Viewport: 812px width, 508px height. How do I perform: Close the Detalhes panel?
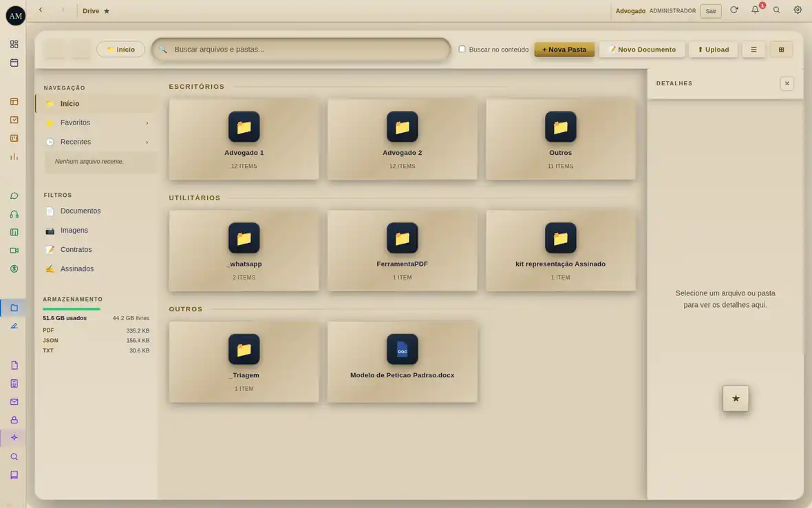point(787,83)
